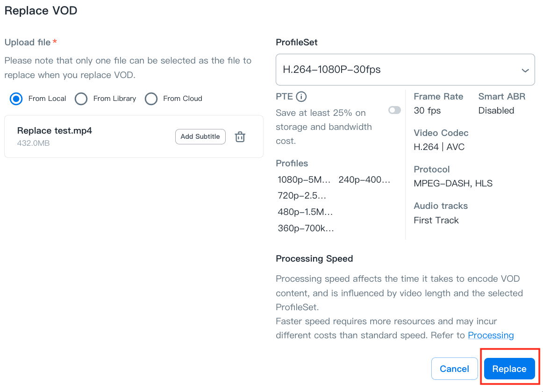Click the PTE info icon

click(301, 97)
